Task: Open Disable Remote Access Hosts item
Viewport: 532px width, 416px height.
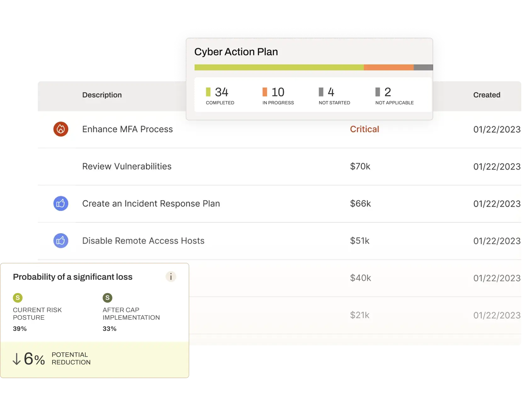Action: coord(143,241)
